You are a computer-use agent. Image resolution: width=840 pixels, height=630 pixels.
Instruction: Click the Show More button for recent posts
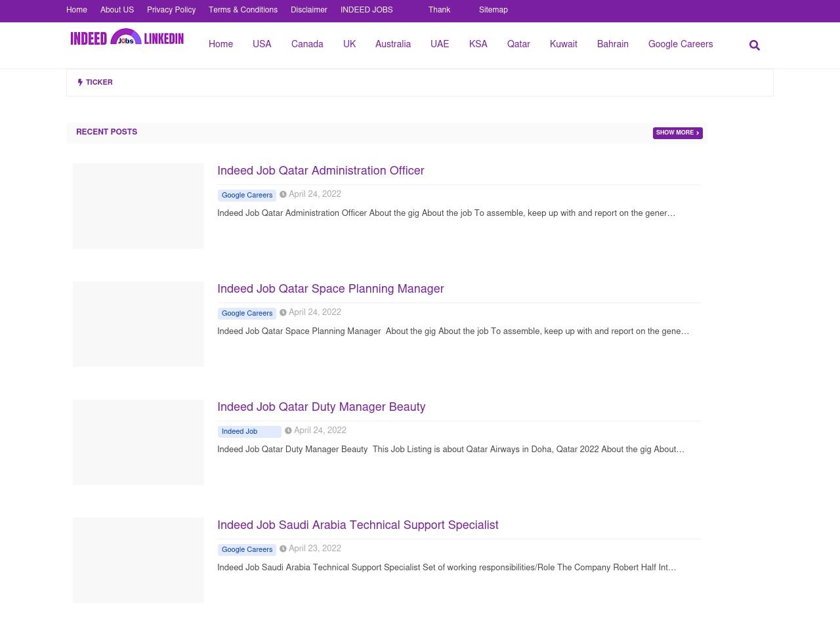coord(678,133)
